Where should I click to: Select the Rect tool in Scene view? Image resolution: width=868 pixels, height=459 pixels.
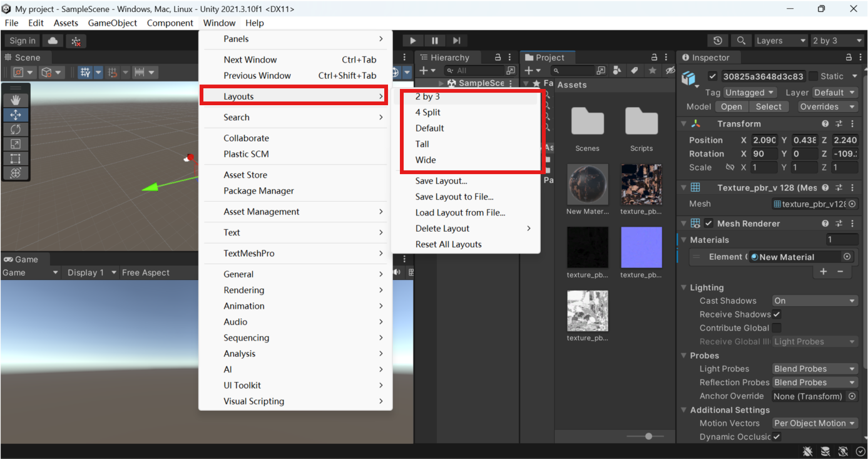[x=16, y=158]
